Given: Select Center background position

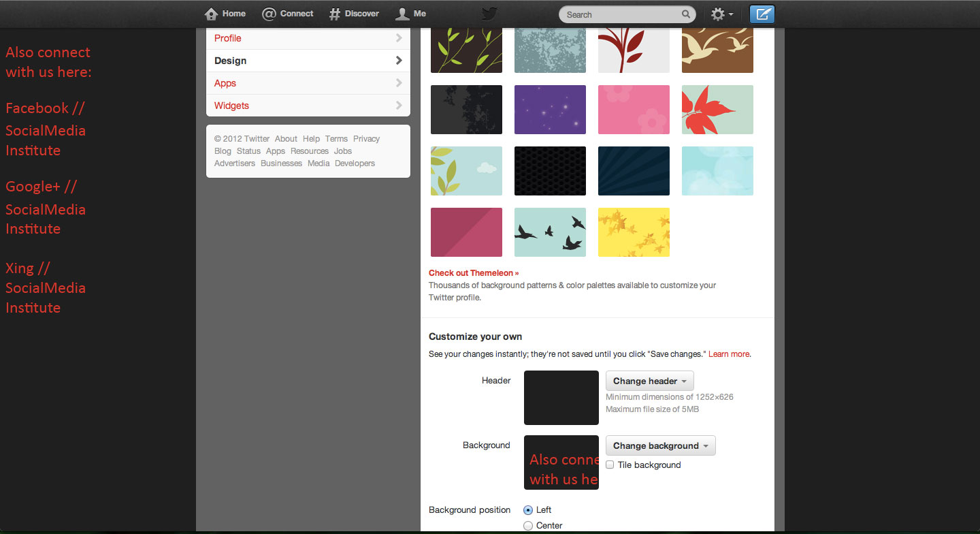Looking at the screenshot, I should (528, 526).
